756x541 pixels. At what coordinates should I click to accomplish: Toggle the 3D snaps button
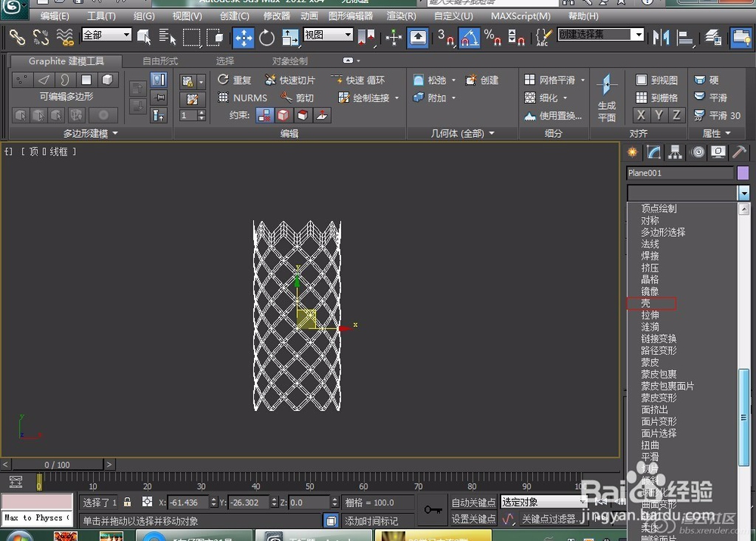point(446,37)
